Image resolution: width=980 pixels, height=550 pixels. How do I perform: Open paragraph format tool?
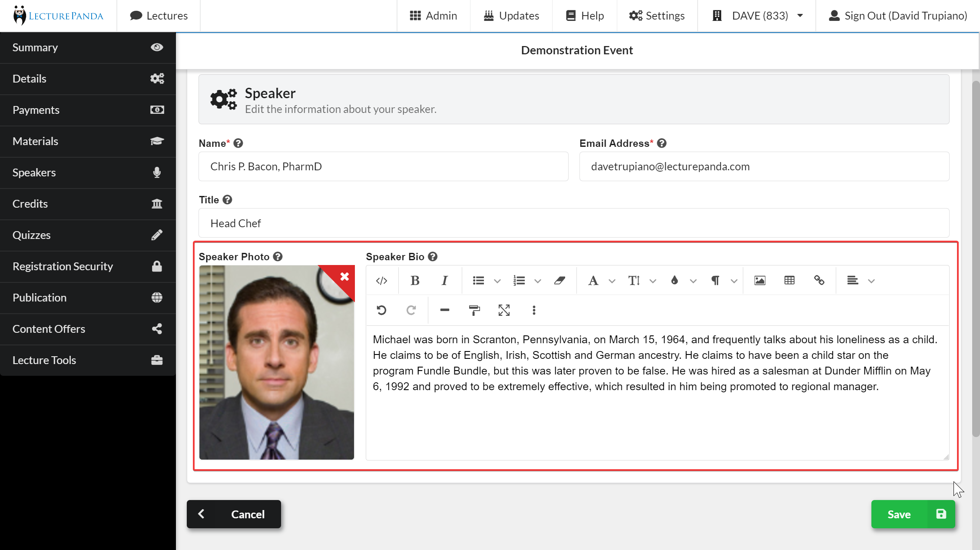click(x=715, y=281)
